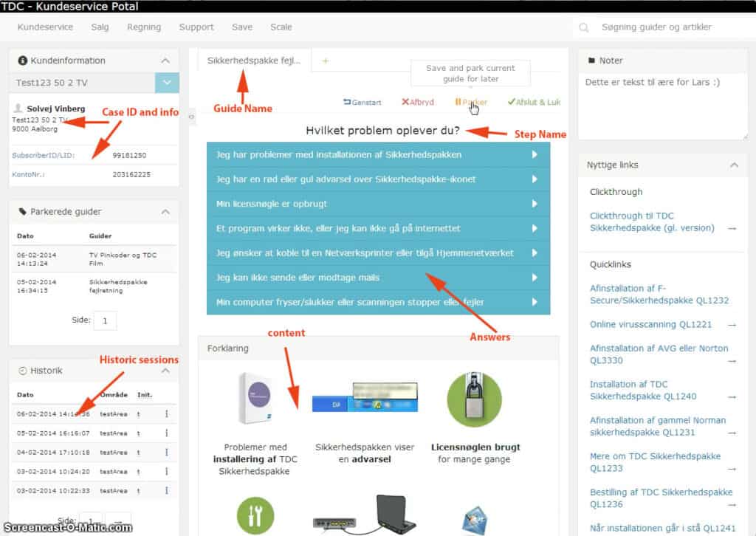Click the KontoNr. link
The width and height of the screenshot is (756, 536).
29,174
